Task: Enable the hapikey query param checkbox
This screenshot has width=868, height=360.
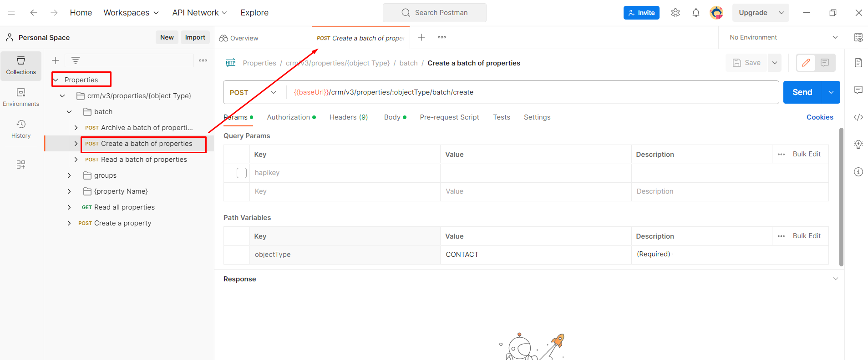Action: tap(242, 173)
